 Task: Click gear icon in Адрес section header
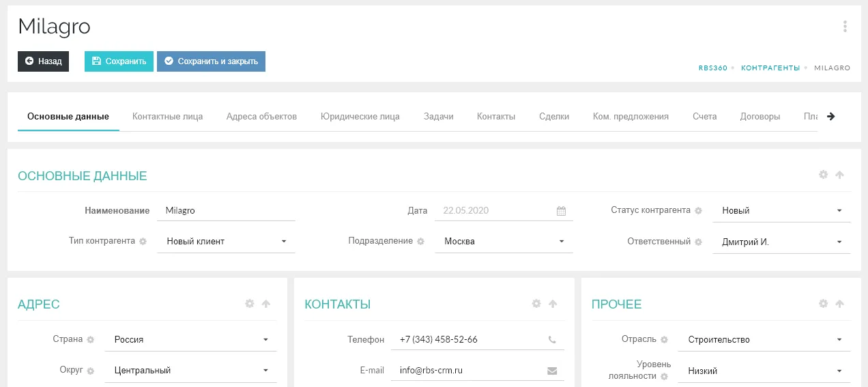[x=250, y=304]
